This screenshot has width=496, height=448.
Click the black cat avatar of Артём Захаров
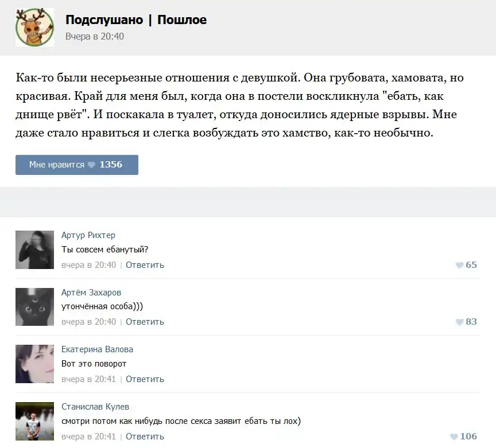click(34, 306)
